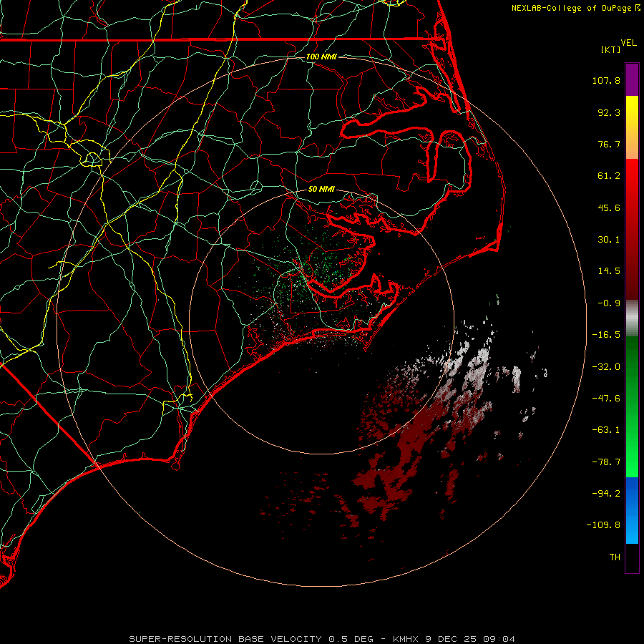The width and height of the screenshot is (644, 644).
Task: Click the gray near-zero segment of the color bar
Action: tap(632, 317)
